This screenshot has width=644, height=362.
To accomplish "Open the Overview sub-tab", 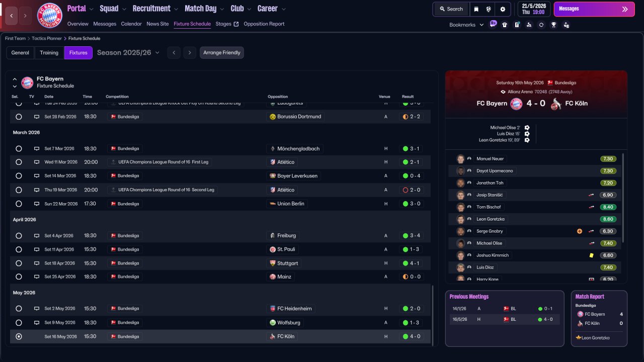I will coord(77,24).
